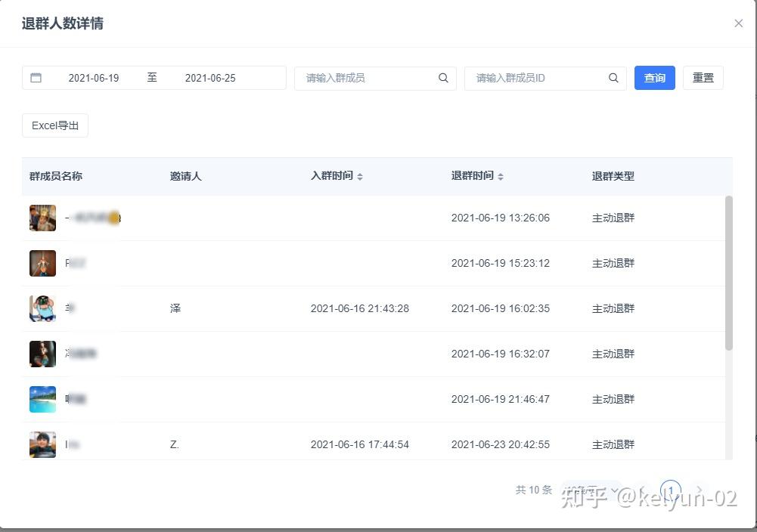Viewport: 757px width, 532px height.
Task: Click Excel导出 button
Action: (55, 125)
